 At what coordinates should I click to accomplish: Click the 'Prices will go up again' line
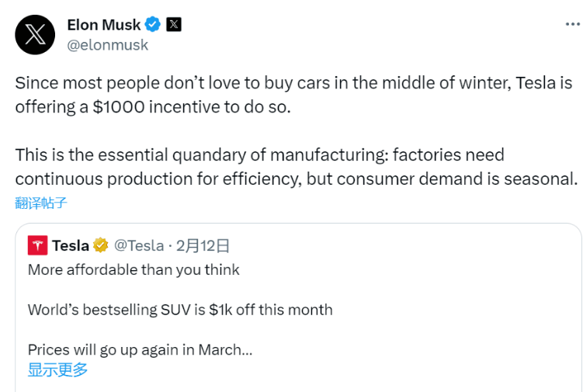pyautogui.click(x=140, y=349)
